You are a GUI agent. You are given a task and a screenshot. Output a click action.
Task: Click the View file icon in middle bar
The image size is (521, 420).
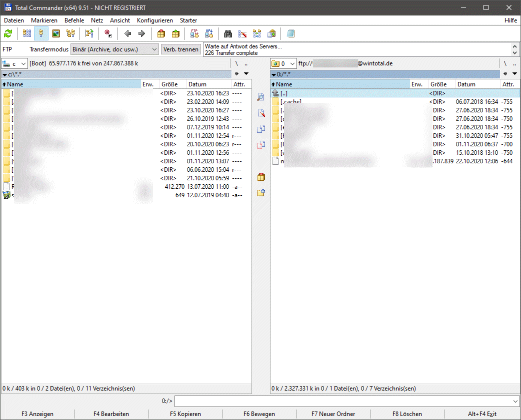tap(261, 97)
